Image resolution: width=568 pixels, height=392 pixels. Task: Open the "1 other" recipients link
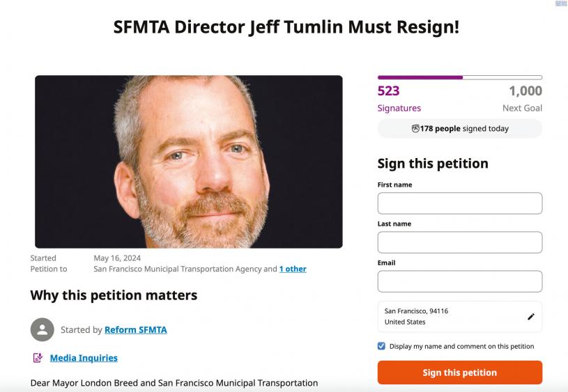tap(293, 269)
